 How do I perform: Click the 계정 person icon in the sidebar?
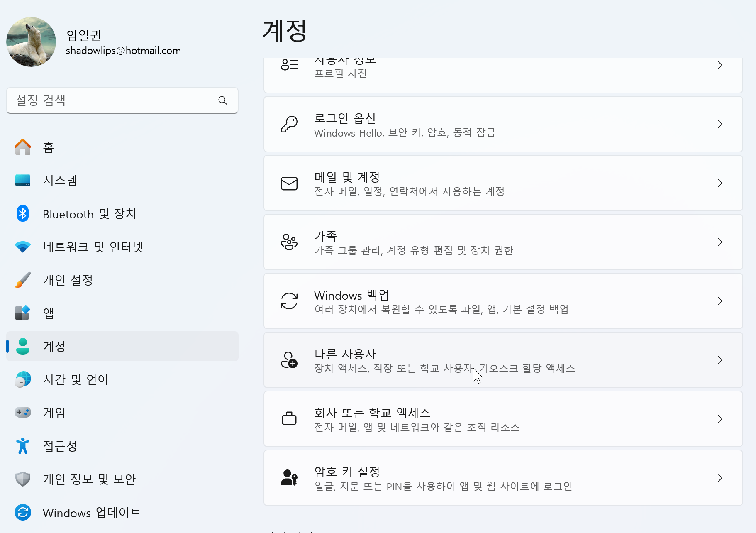[23, 346]
